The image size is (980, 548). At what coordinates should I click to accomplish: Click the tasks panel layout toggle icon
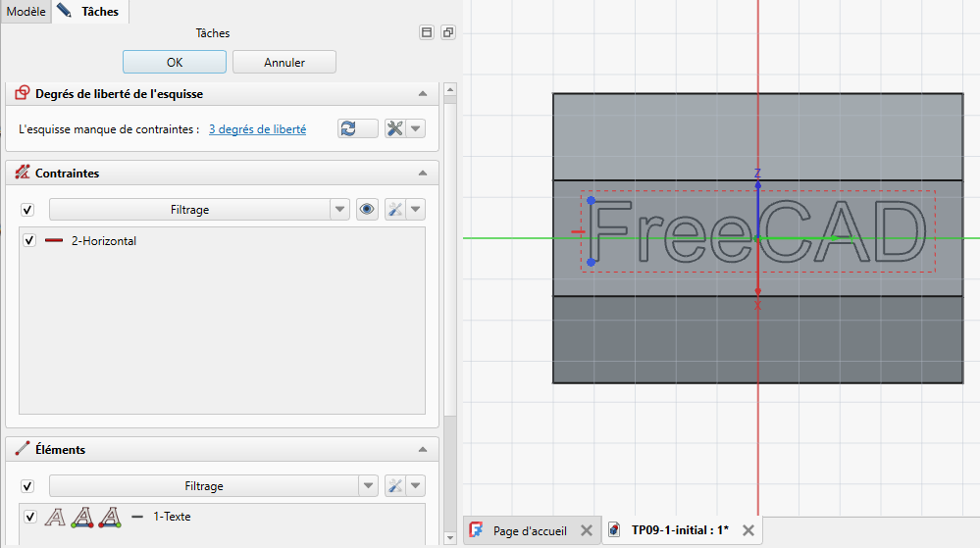coord(427,32)
